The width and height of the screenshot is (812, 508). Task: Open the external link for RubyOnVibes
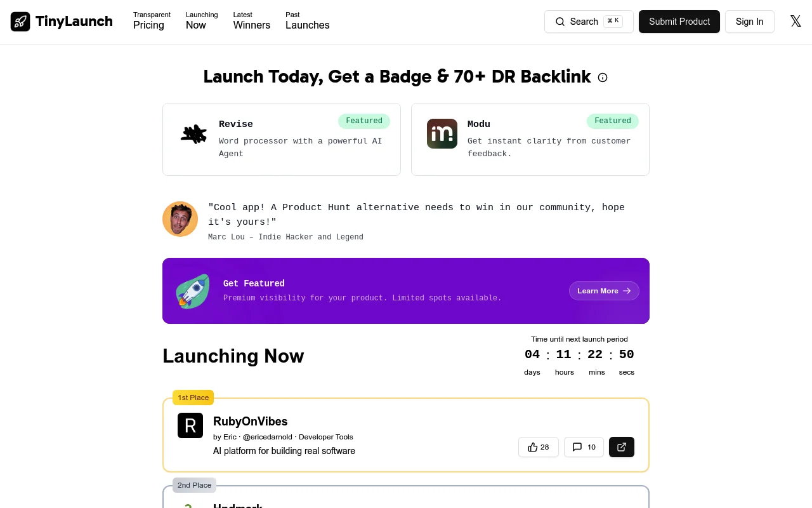622,447
